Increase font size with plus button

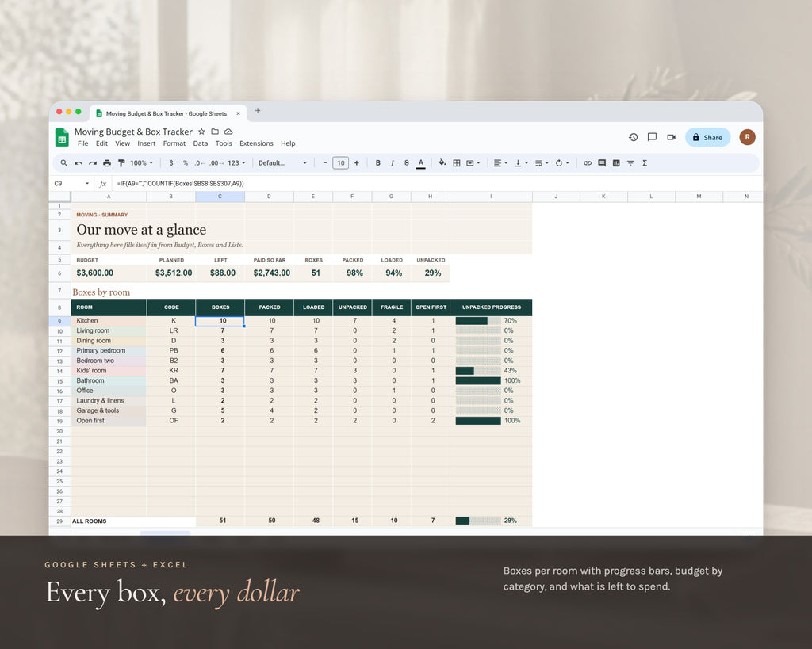coord(356,163)
